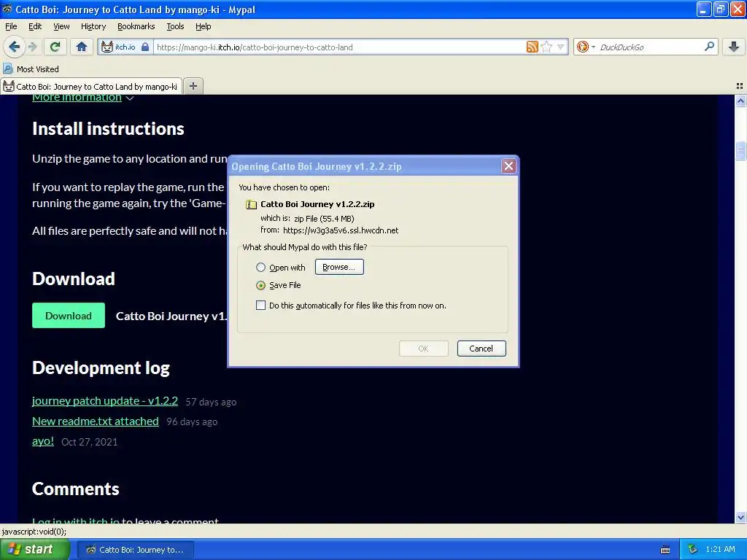Image resolution: width=747 pixels, height=560 pixels.
Task: Subscribe using the orange RSS feed icon
Action: tap(532, 47)
